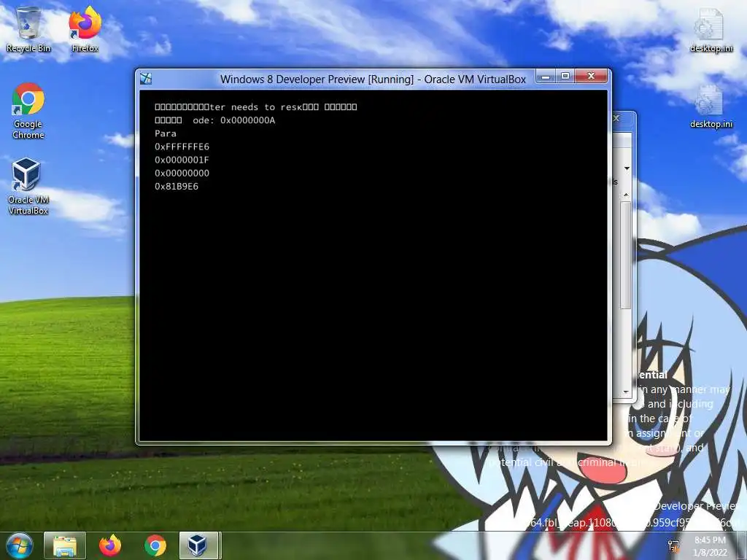Click the VirtualBox VM window title icon
Image resolution: width=747 pixels, height=560 pixels.
pos(146,79)
